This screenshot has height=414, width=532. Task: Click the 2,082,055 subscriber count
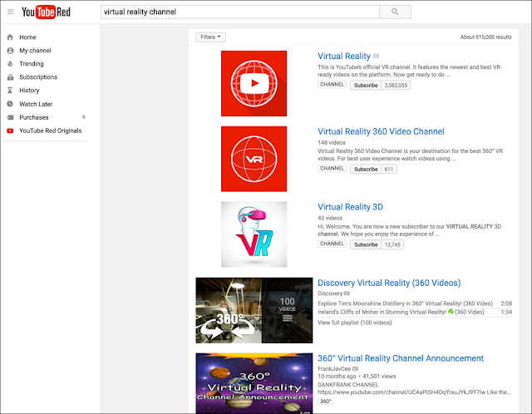coord(396,85)
